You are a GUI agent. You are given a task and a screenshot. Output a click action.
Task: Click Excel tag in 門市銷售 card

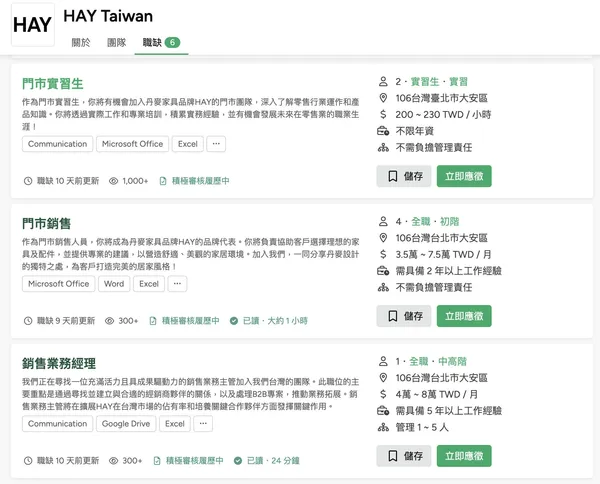149,284
